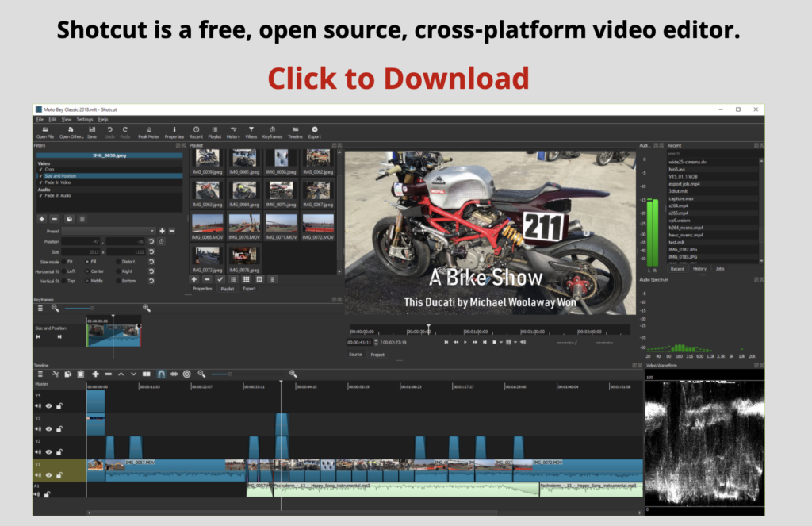This screenshot has width=812, height=526.
Task: Click Open Other in the toolbar
Action: click(x=71, y=132)
